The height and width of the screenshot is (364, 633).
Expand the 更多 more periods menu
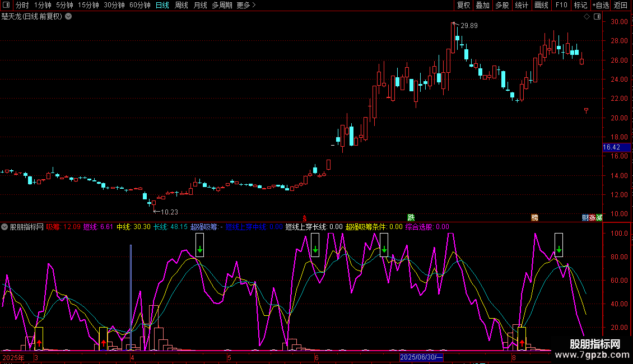[246, 5]
